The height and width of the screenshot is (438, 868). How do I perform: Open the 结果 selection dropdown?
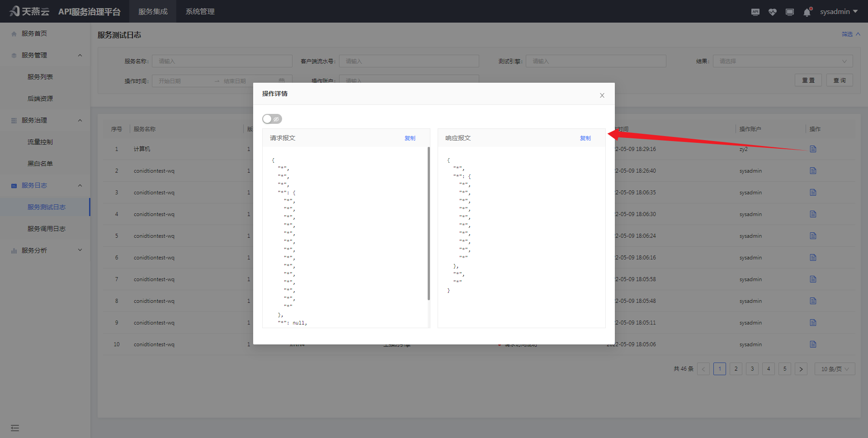783,61
